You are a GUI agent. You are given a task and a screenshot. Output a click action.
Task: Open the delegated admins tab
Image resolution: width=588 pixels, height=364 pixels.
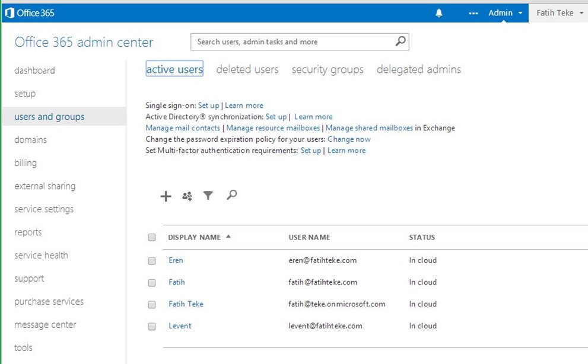(418, 69)
